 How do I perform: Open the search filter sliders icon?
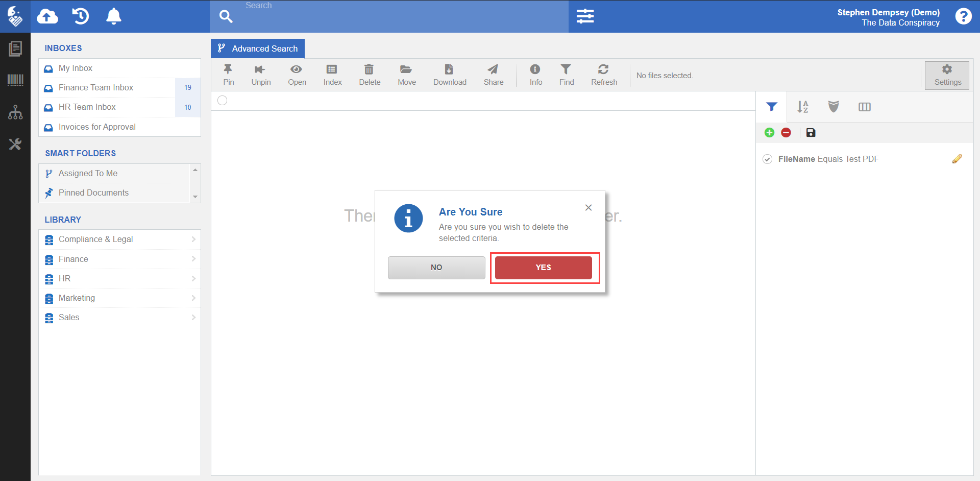[585, 16]
